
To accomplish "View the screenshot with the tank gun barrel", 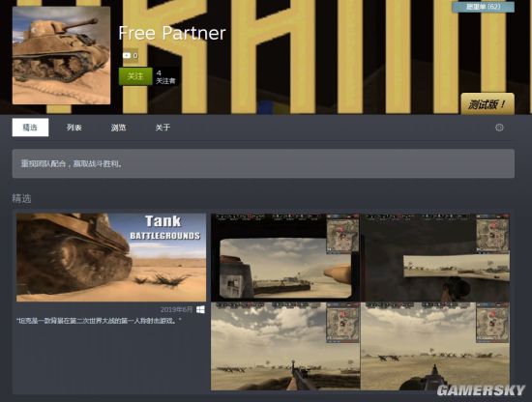I will pyautogui.click(x=435, y=346).
